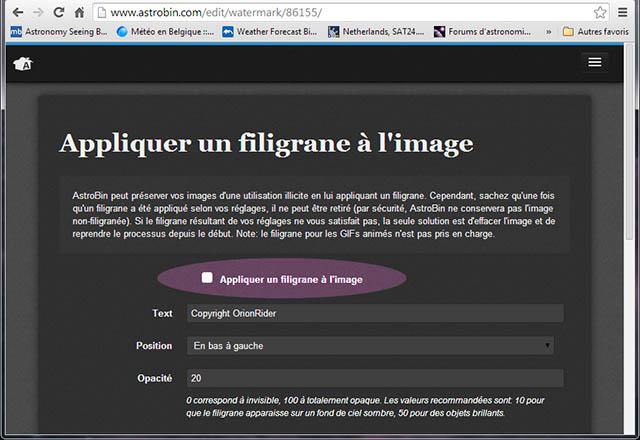Click the heading Appliquer un filigrane à l'image
The width and height of the screenshot is (640, 440).
266,143
